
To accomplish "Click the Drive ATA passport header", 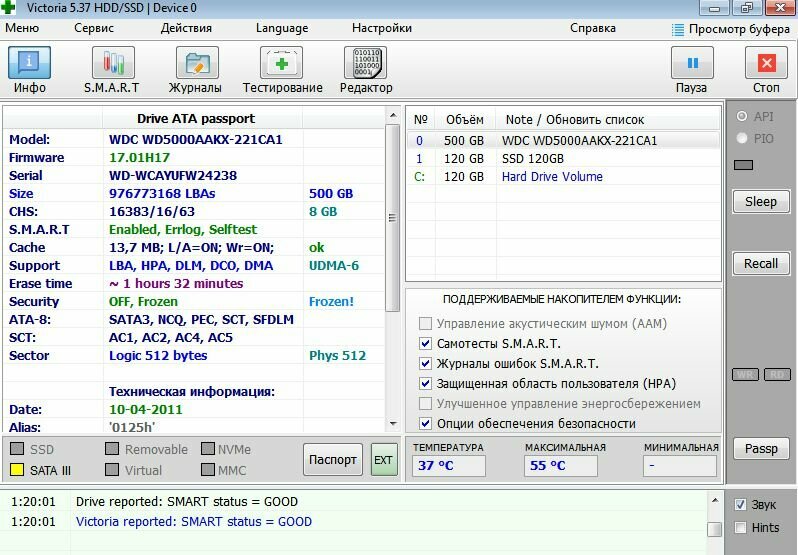I will click(196, 119).
